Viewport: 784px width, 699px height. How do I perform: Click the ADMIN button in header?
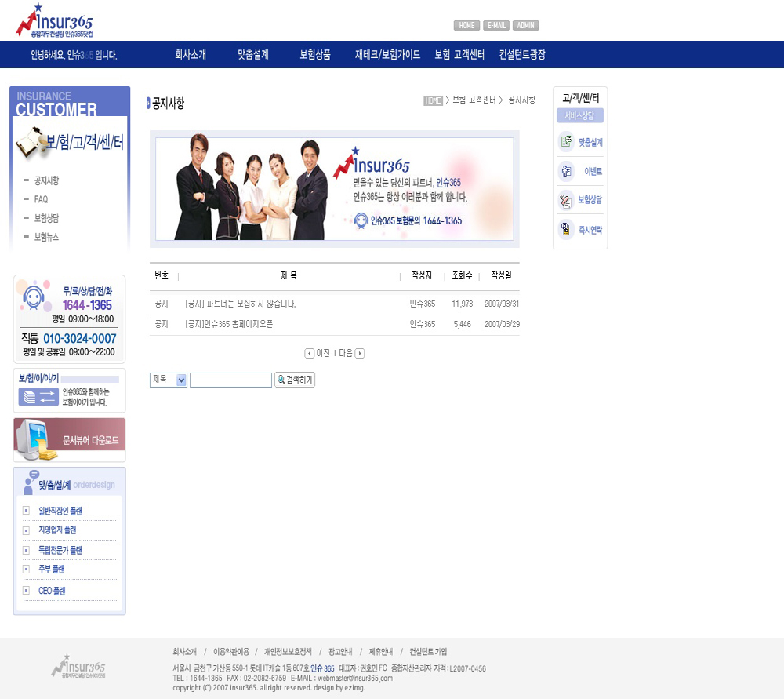point(526,25)
